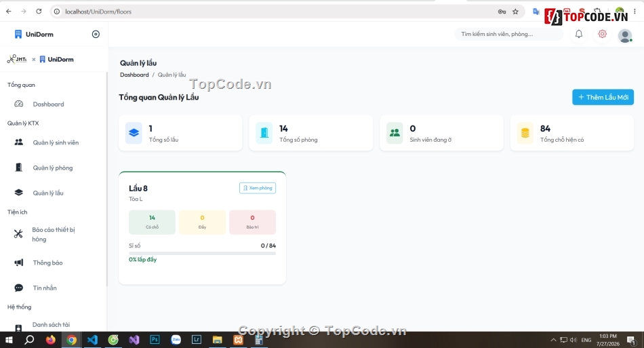Click the Dashboard breadcrumb link
The image size is (644, 348).
134,75
